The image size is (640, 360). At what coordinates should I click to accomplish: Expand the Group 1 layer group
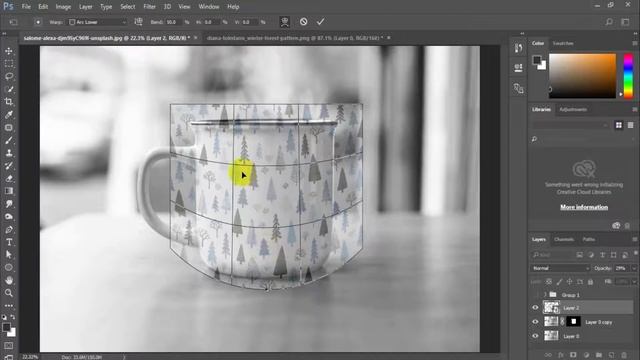click(544, 295)
